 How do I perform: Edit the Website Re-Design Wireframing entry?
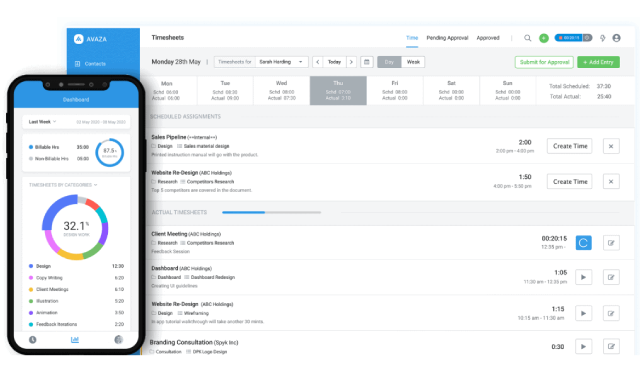pyautogui.click(x=611, y=313)
